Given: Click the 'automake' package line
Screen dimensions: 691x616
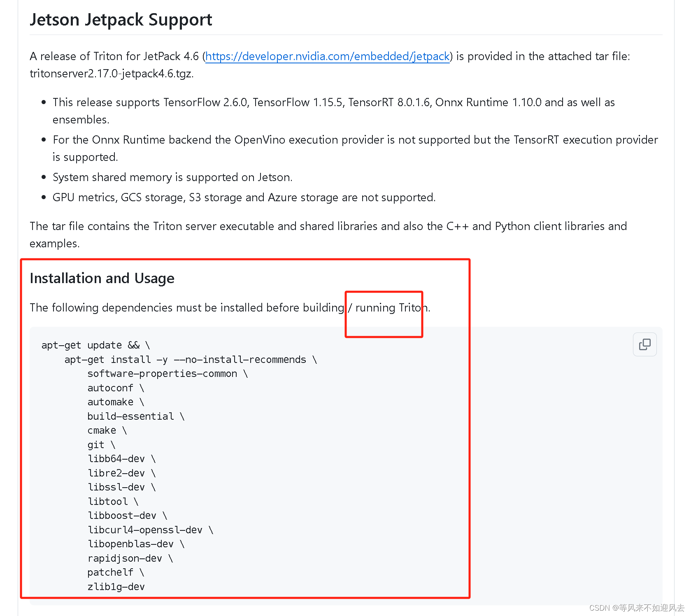Looking at the screenshot, I should click(116, 402).
